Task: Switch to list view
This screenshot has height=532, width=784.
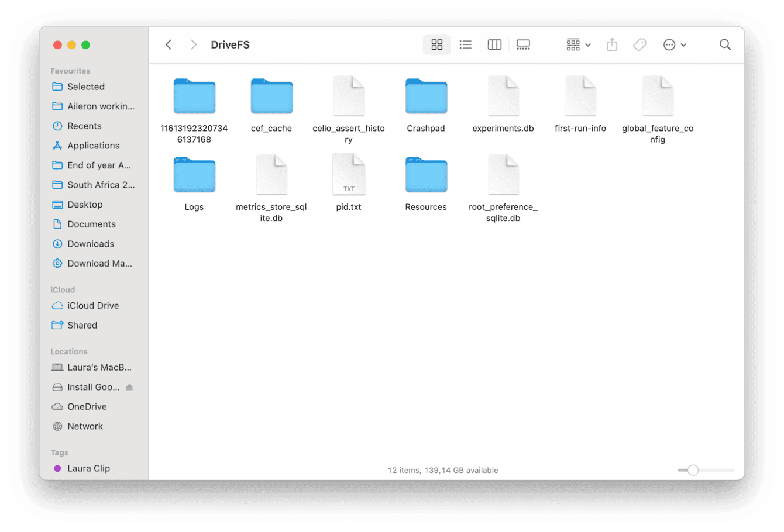Action: click(x=465, y=44)
